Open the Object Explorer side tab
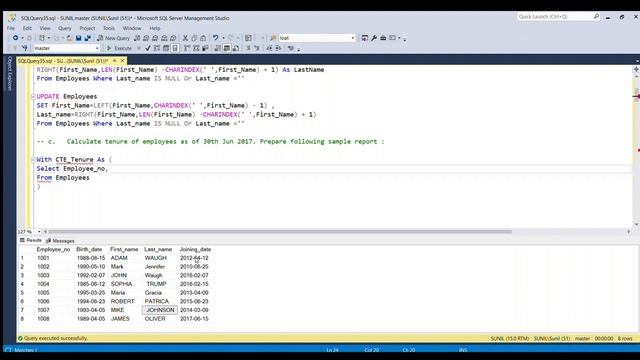Viewport: 640px width, 360px height. click(x=10, y=73)
